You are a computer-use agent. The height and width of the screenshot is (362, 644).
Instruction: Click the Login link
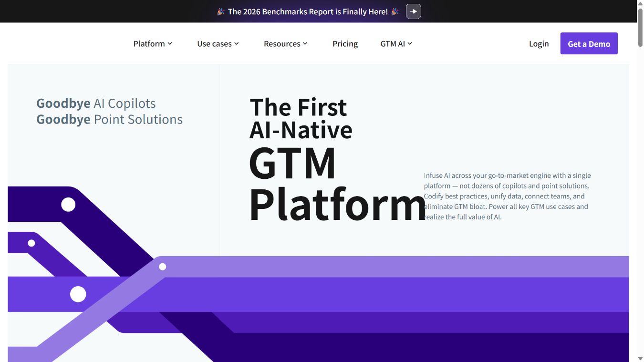click(x=539, y=44)
